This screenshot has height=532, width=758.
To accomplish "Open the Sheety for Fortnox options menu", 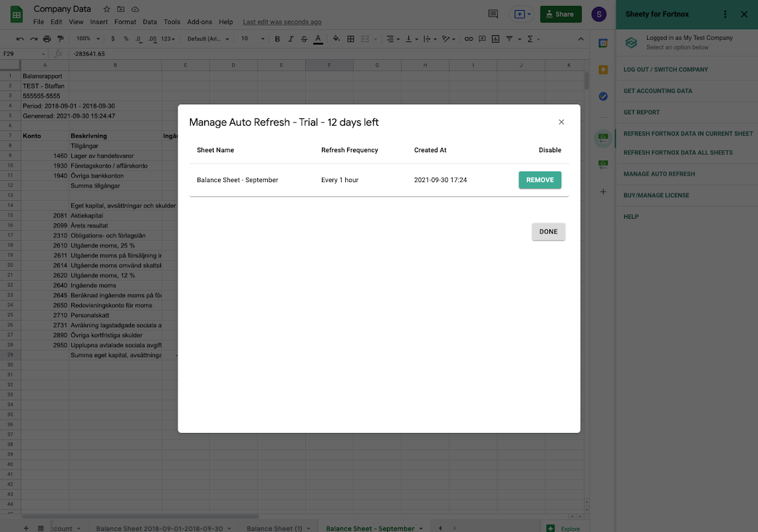I will pos(725,14).
